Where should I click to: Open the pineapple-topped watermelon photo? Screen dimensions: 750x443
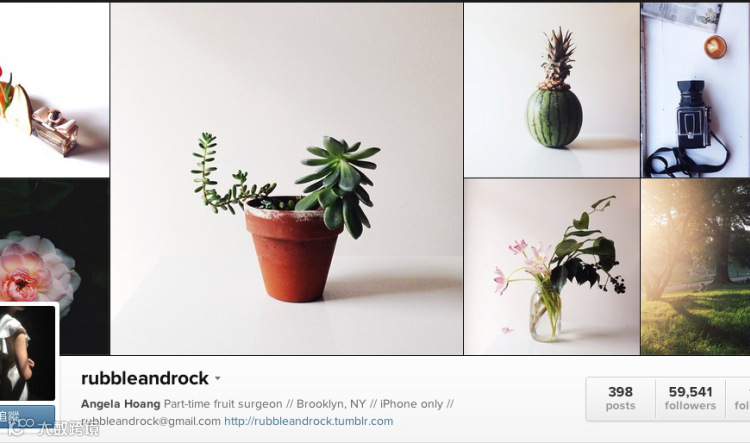click(x=552, y=90)
